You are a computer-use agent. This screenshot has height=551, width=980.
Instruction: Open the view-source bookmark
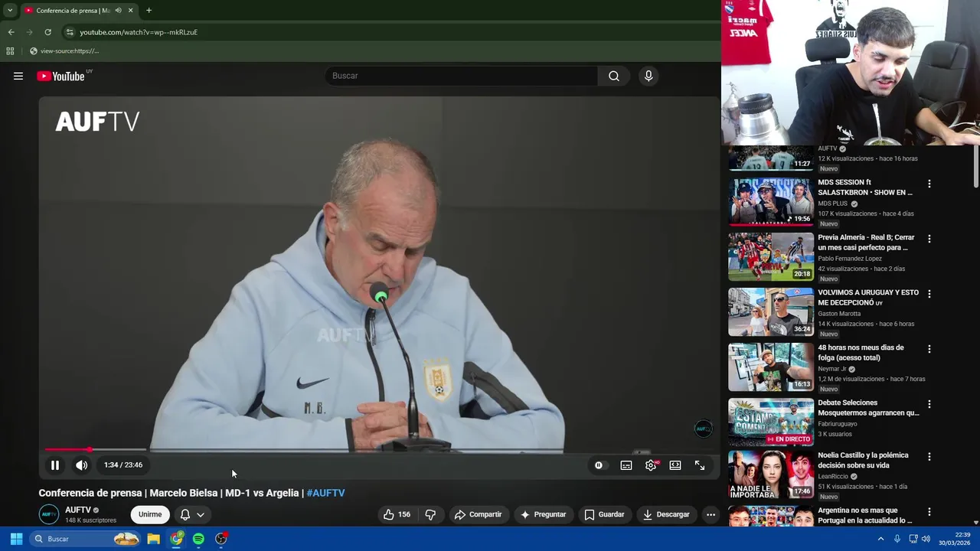click(64, 51)
